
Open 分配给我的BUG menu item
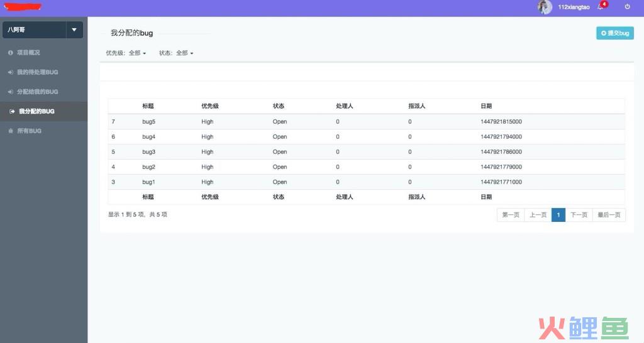[x=37, y=92]
